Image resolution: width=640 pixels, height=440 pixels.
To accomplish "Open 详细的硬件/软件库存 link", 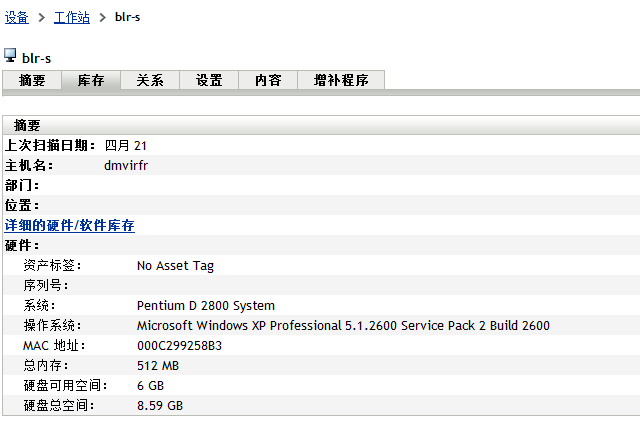I will coord(70,226).
